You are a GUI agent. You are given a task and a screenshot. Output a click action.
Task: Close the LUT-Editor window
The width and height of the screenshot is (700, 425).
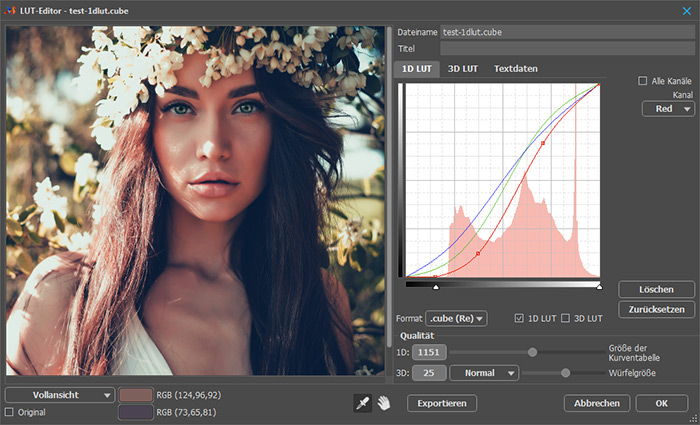(x=687, y=11)
